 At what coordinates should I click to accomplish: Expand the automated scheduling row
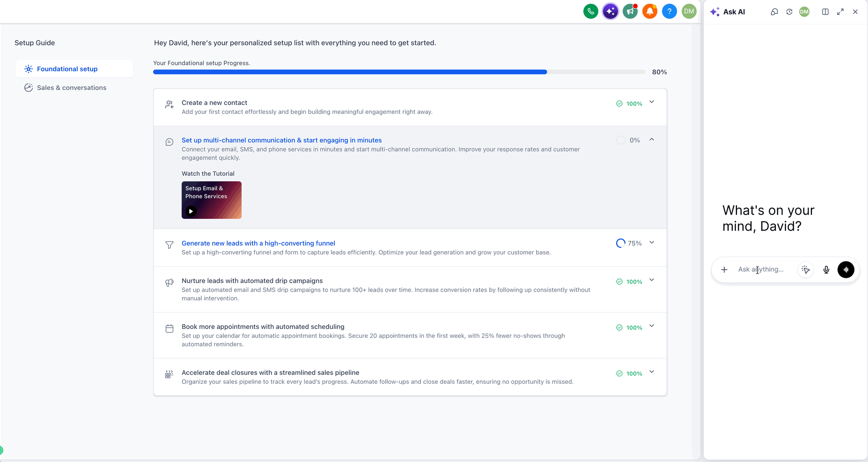[x=652, y=326]
